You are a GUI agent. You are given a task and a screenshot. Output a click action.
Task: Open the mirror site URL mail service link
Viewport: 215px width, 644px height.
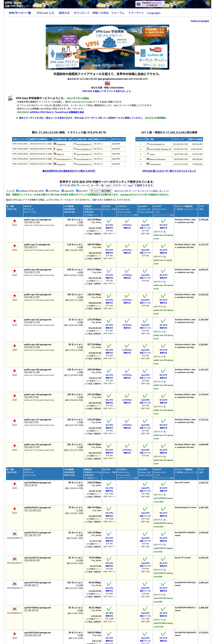(x=81, y=118)
